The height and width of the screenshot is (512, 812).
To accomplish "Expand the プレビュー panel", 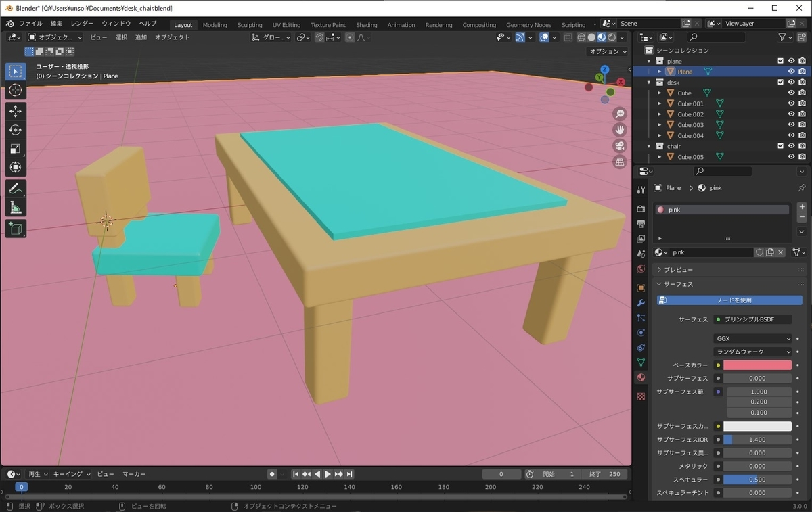I will (678, 270).
